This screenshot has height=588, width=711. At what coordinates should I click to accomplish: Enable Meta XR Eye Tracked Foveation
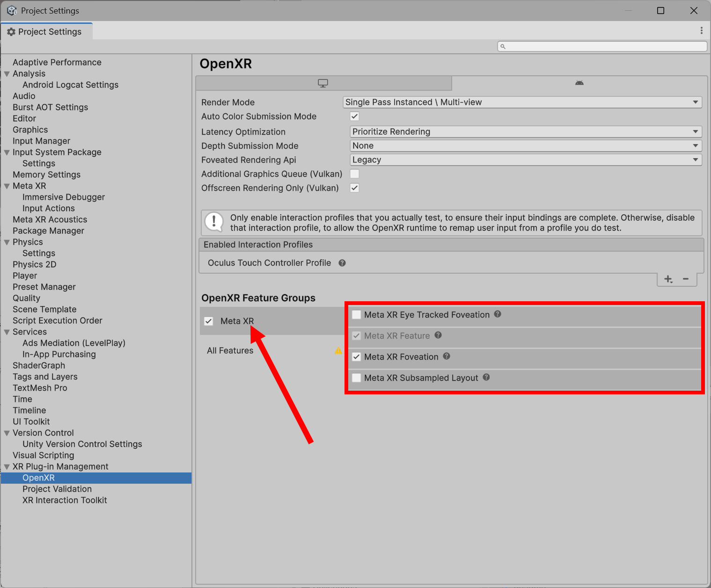tap(357, 315)
